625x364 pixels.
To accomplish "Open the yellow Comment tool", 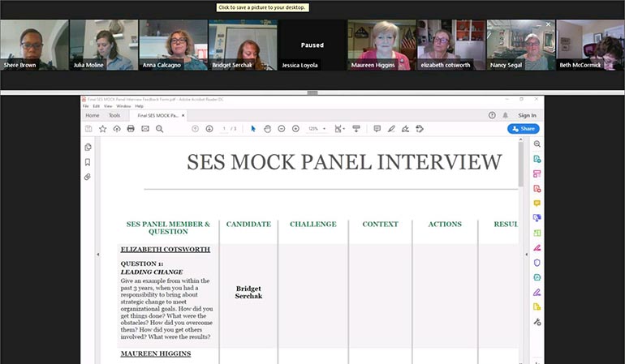I will coord(537,203).
